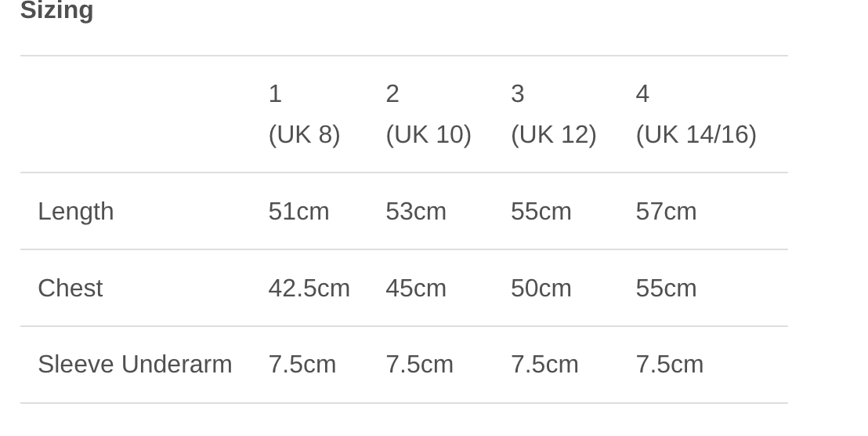Click 7.5cm sleeve value for size 4
Viewport: 868px width, 436px height.
[x=670, y=365]
